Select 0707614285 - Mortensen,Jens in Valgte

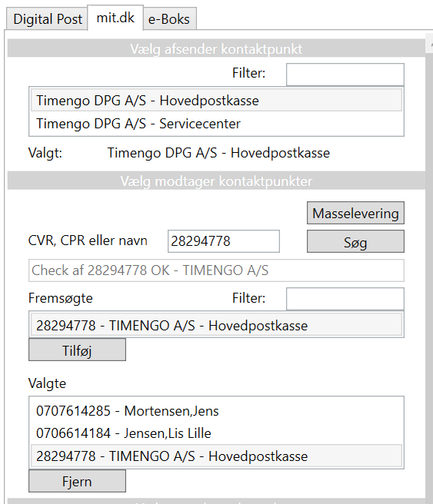click(216, 411)
